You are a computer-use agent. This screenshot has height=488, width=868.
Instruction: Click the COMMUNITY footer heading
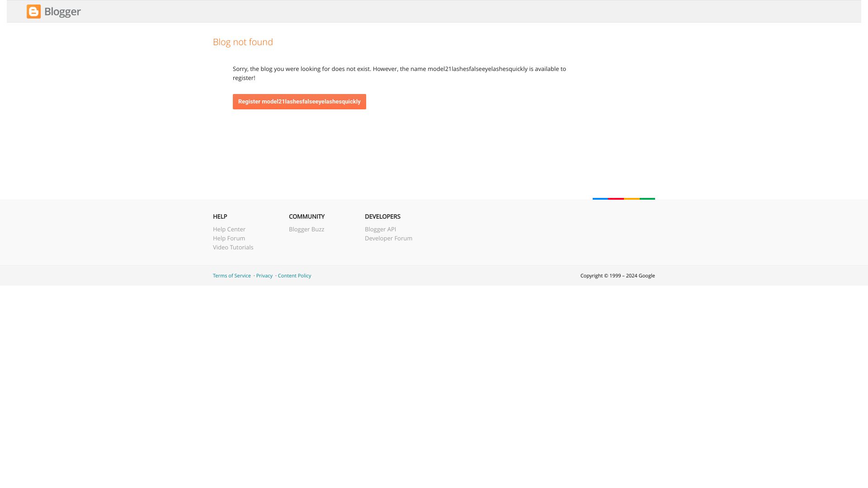(x=307, y=216)
